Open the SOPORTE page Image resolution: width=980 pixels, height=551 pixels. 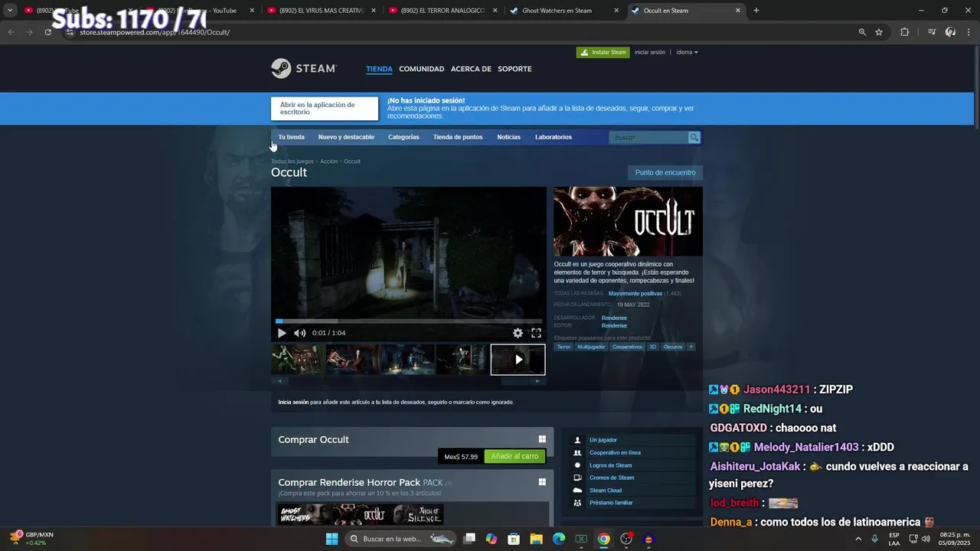coord(514,69)
